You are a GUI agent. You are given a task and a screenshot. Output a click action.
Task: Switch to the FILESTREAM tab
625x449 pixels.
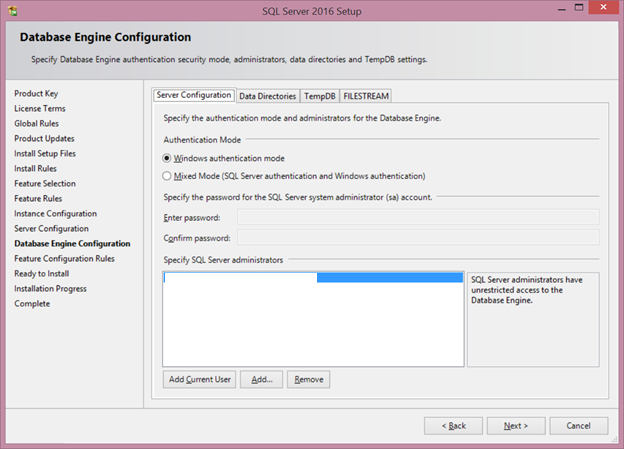tap(366, 96)
